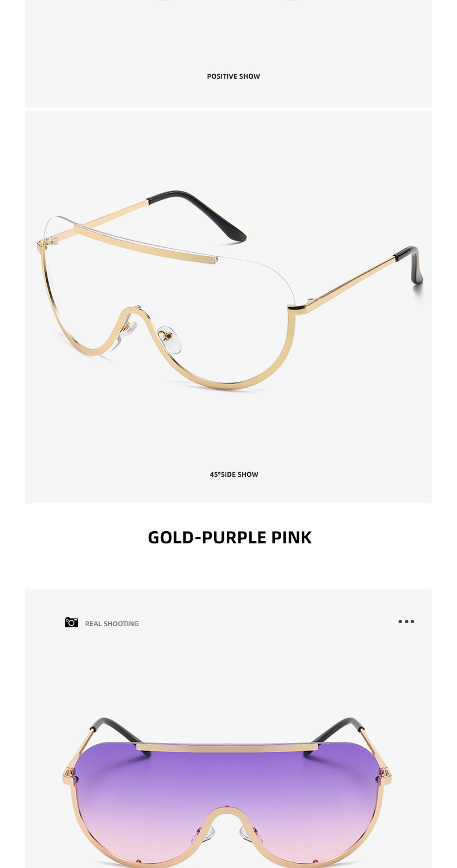
Task: Click the POSITIVE SHOW caption
Action: [234, 76]
